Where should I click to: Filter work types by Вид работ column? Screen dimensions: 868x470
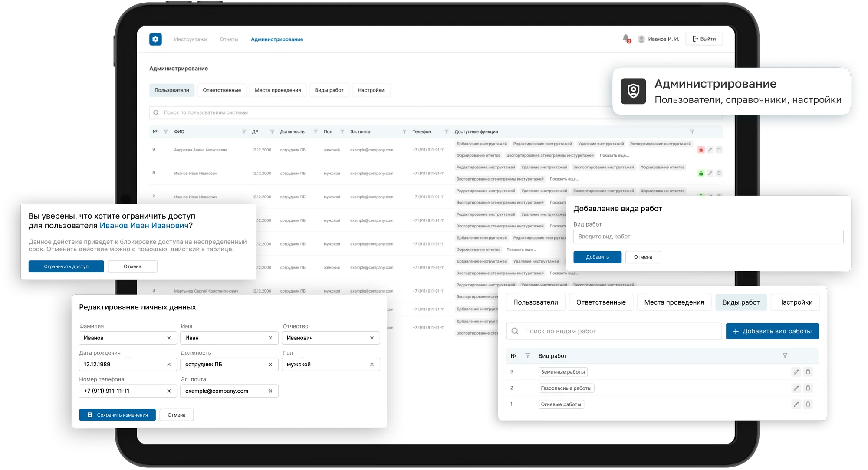(785, 356)
